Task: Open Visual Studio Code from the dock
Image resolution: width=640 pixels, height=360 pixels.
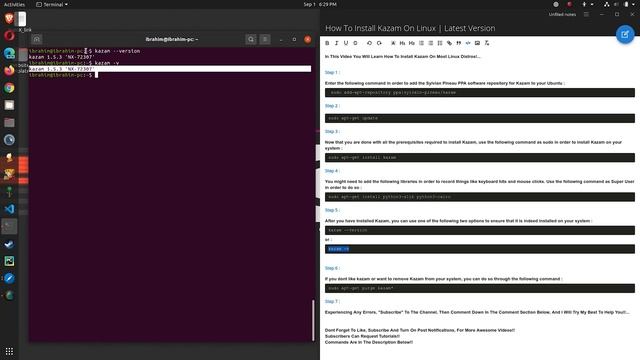Action: [x=9, y=209]
